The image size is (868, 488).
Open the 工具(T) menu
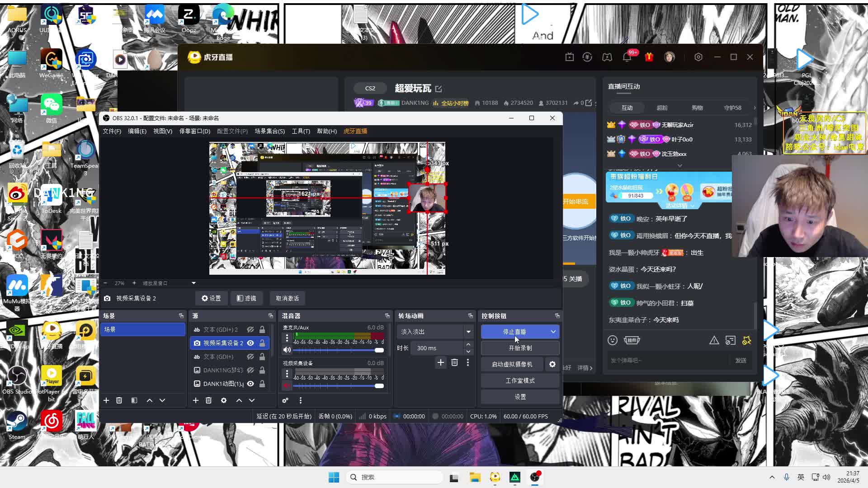click(x=301, y=131)
